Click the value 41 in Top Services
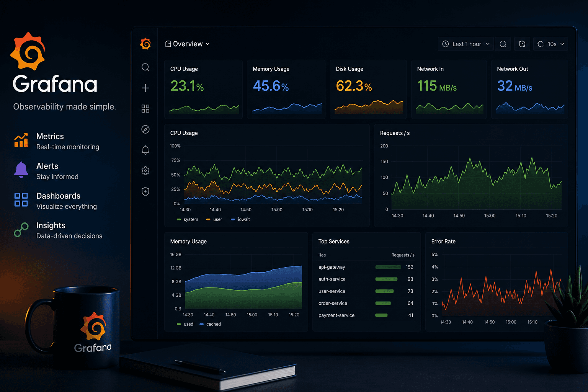Image resolution: width=588 pixels, height=392 pixels. (x=411, y=315)
